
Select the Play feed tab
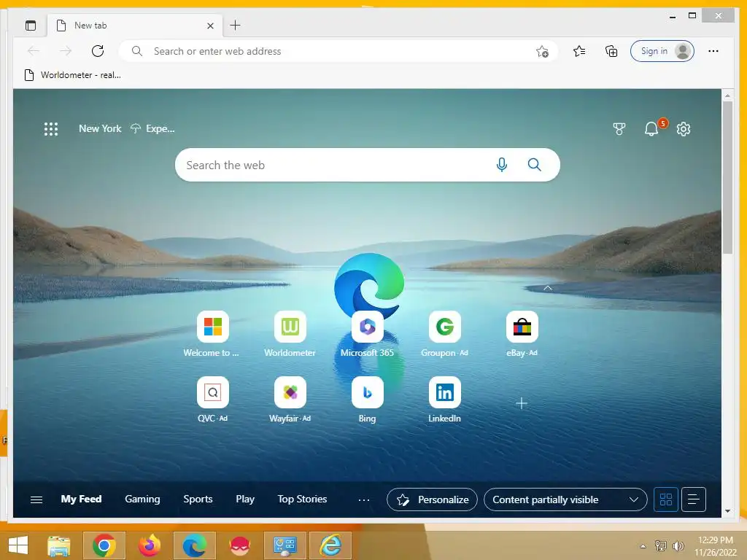point(245,499)
